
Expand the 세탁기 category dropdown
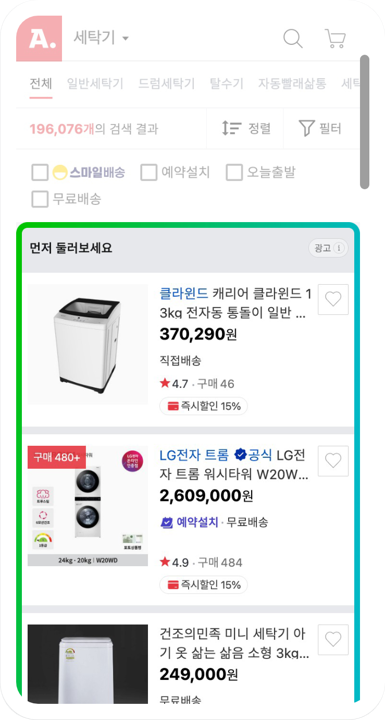point(101,38)
